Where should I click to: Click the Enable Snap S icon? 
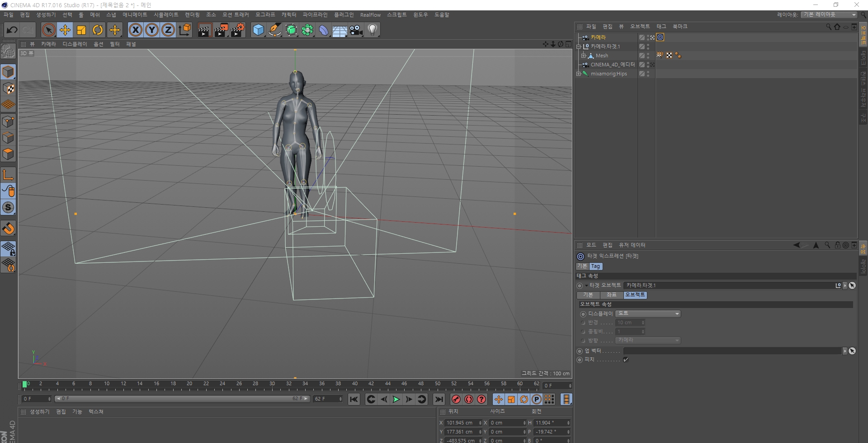click(8, 207)
